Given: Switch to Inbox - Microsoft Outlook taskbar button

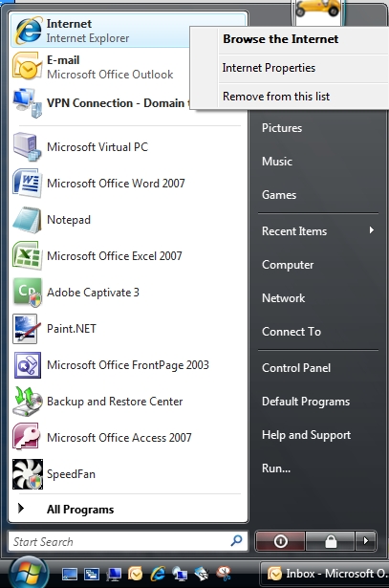Looking at the screenshot, I should pos(325,574).
